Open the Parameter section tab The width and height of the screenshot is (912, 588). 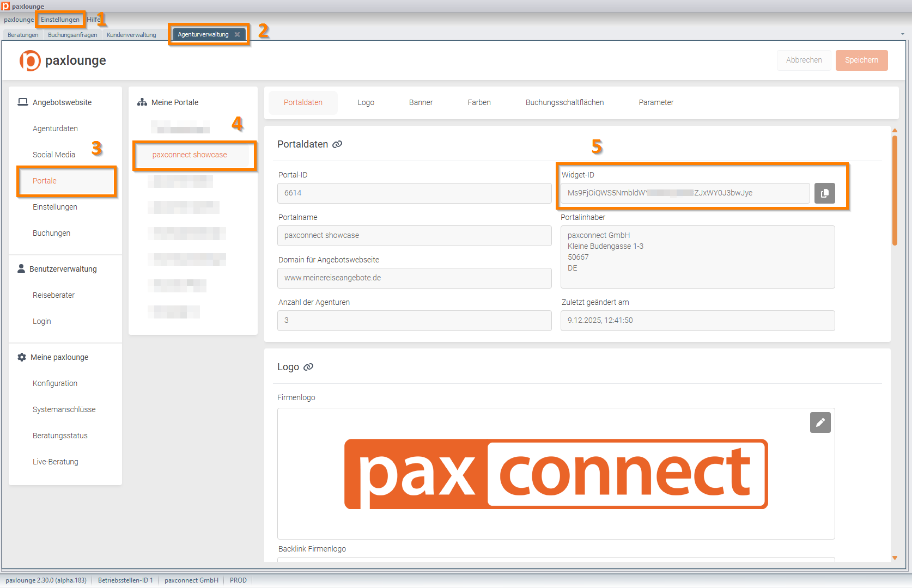[x=656, y=102]
